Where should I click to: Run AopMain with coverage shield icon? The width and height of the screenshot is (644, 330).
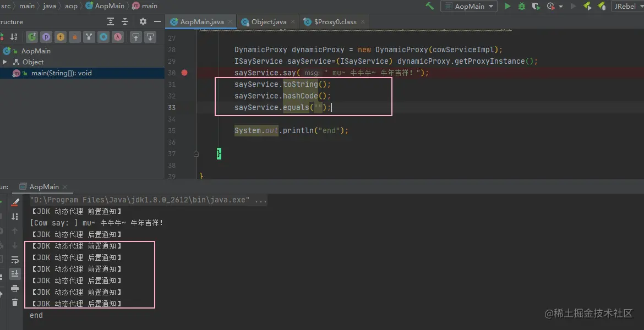pyautogui.click(x=536, y=6)
